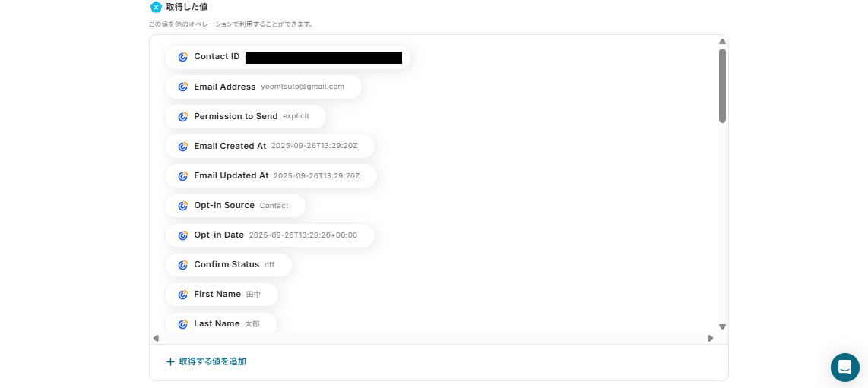
Task: Select the Confirm Status off value
Action: [x=269, y=265]
